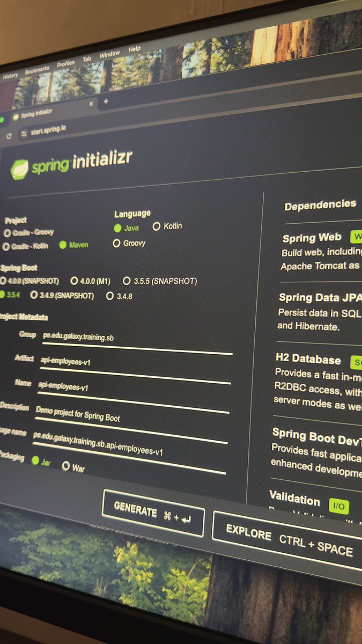Open site information icon in address bar
The image size is (362, 644).
click(23, 134)
